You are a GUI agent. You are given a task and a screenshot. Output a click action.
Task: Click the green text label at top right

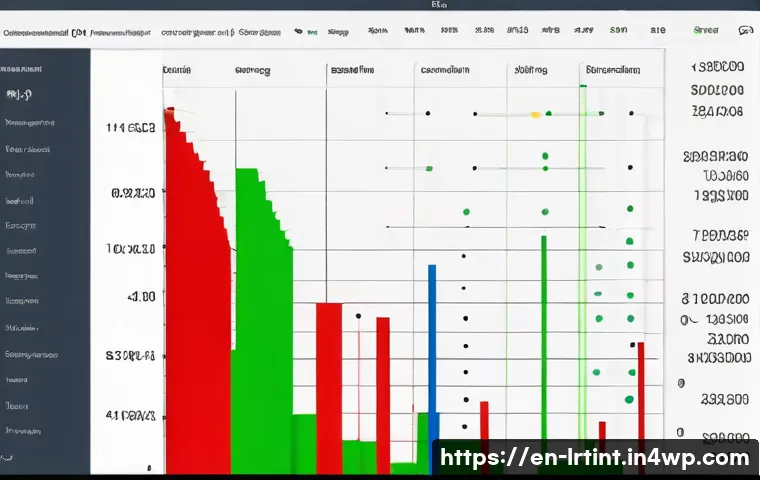pyautogui.click(x=705, y=32)
